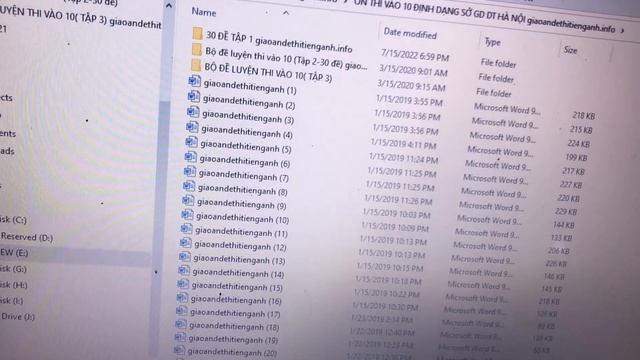This screenshot has width=640, height=360.
Task: Open drive (H:) in navigation pane
Action: tap(13, 284)
